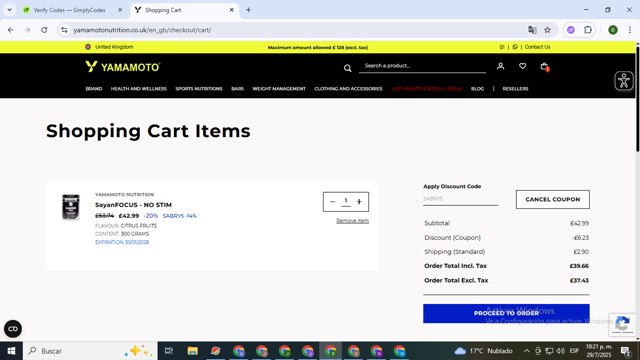Image resolution: width=640 pixels, height=360 pixels.
Task: Click the browser forward arrow
Action: [x=27, y=30]
